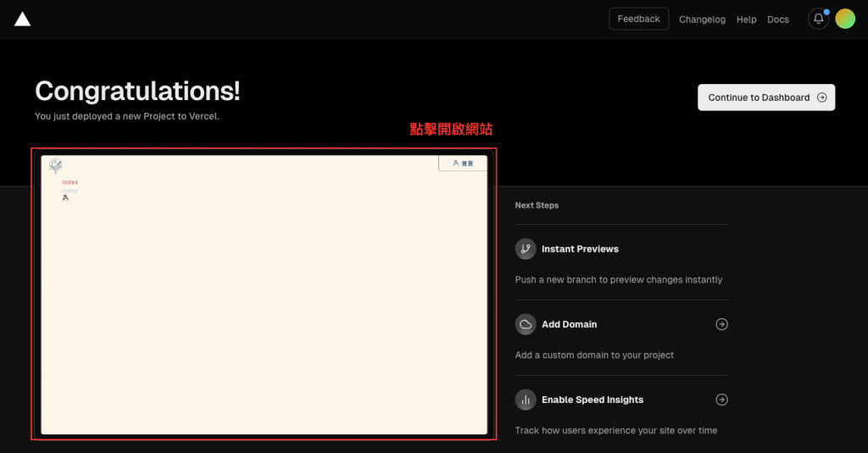This screenshot has width=868, height=453.
Task: Click the arrow next to Add Domain
Action: (721, 325)
